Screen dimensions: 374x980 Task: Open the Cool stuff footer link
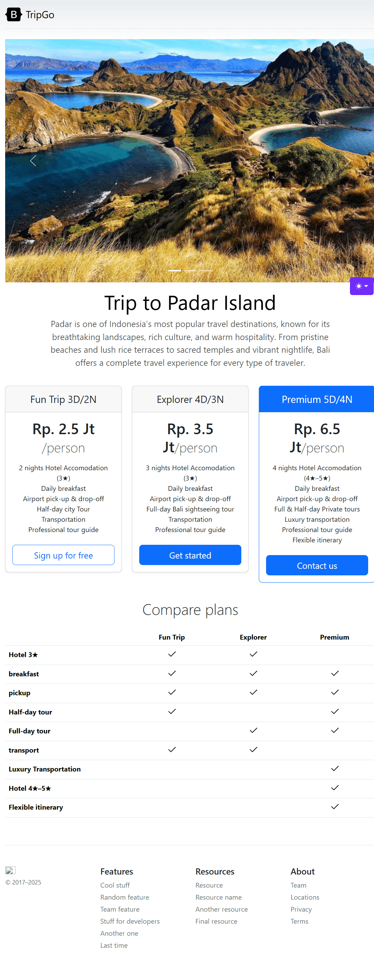coord(114,885)
